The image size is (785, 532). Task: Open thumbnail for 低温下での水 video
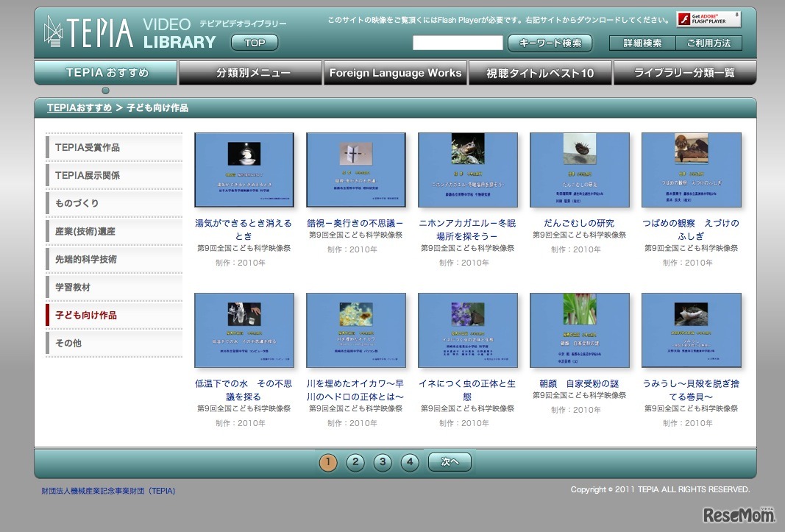244,330
